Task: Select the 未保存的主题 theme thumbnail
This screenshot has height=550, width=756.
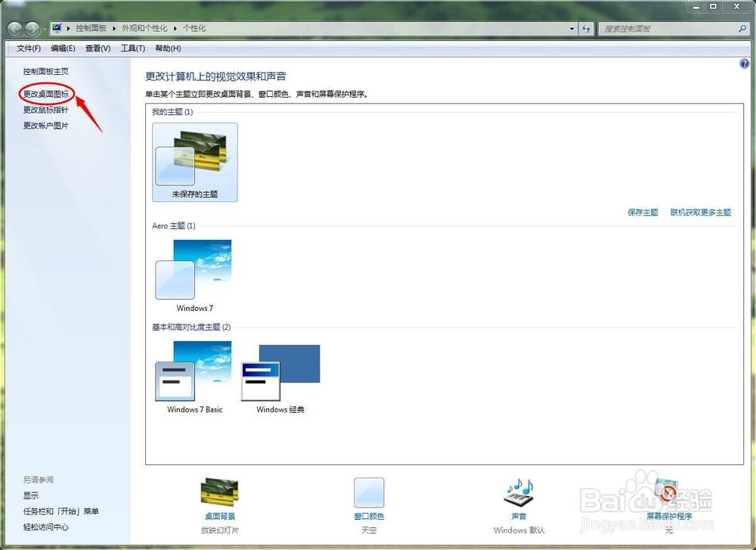Action: [x=195, y=162]
